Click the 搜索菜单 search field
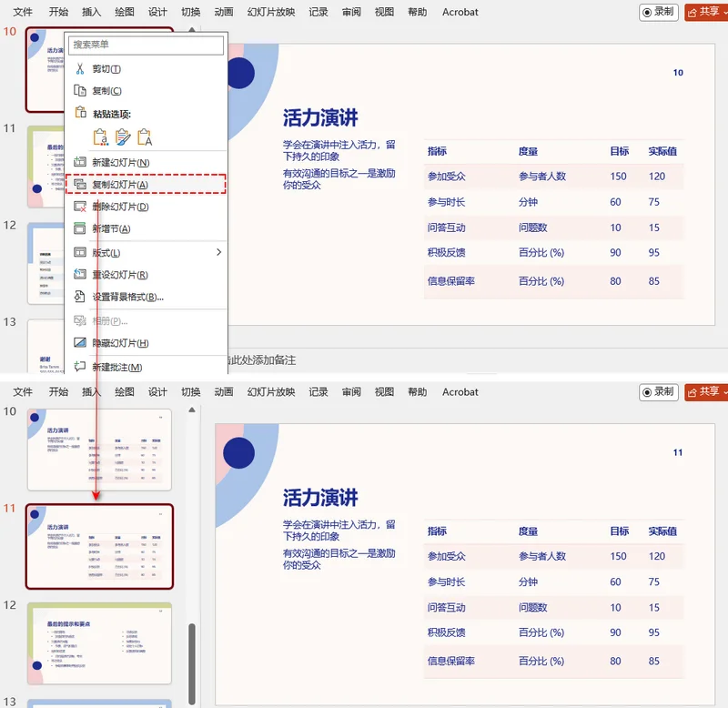Viewport: 728px width, 708px height. [146, 45]
